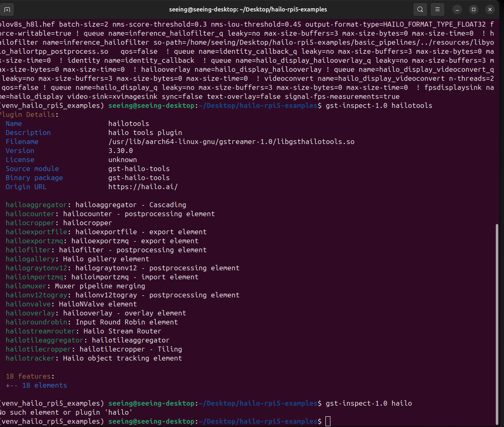Click the hailomuxer element name
504x427 pixels.
(26, 286)
